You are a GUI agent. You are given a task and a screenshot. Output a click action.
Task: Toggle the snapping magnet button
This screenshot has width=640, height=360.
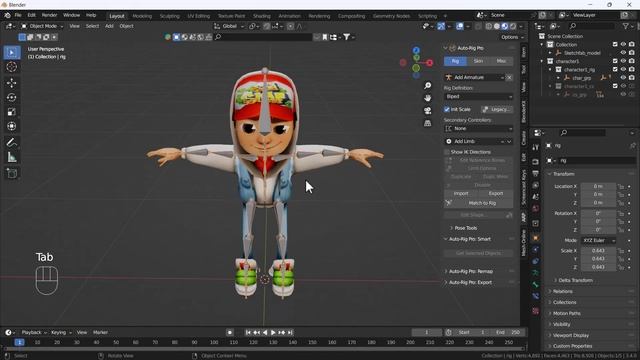[x=266, y=26]
